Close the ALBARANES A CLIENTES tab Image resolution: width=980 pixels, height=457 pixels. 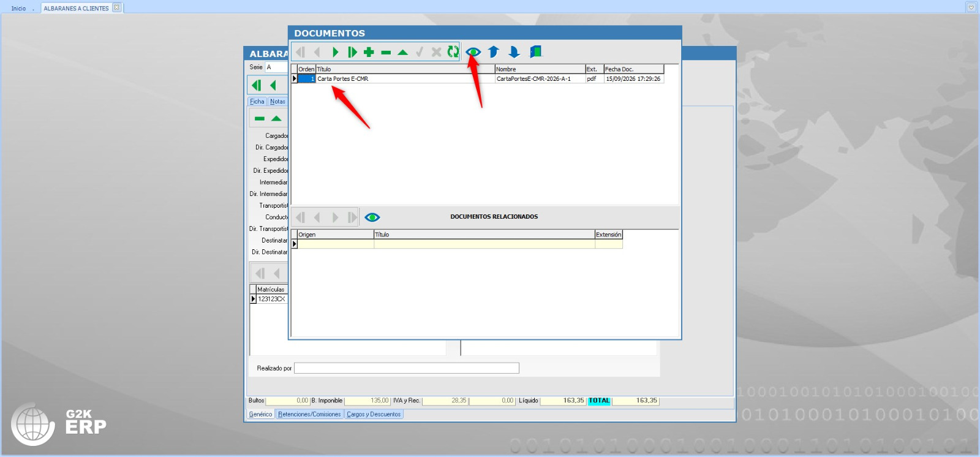tap(116, 8)
